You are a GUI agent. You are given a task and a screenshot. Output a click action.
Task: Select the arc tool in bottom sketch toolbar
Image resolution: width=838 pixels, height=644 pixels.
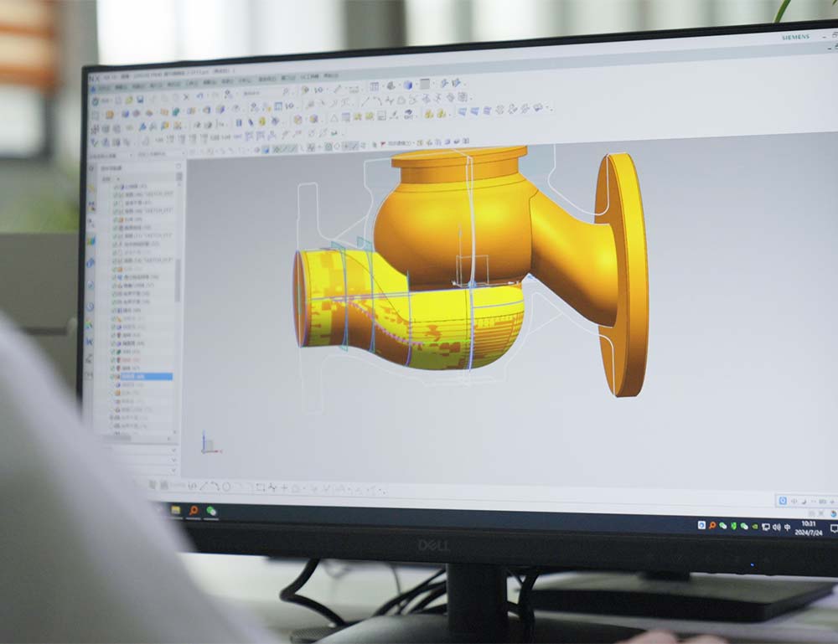point(215,486)
